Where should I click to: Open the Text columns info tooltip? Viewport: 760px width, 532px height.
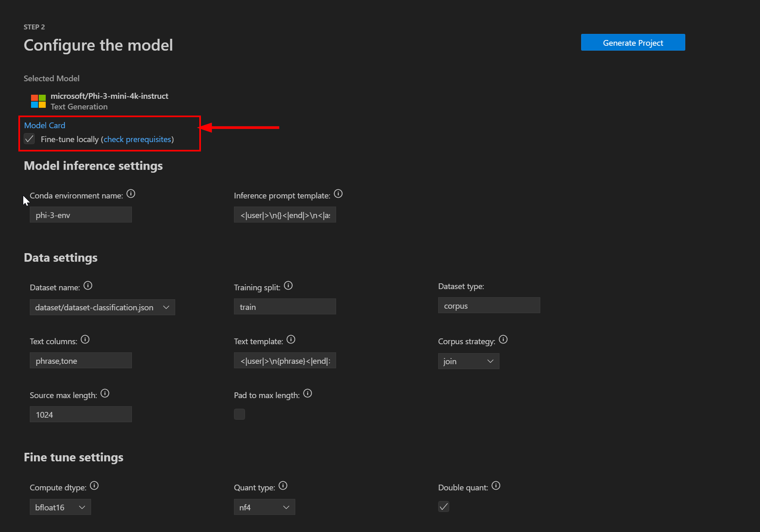85,339
